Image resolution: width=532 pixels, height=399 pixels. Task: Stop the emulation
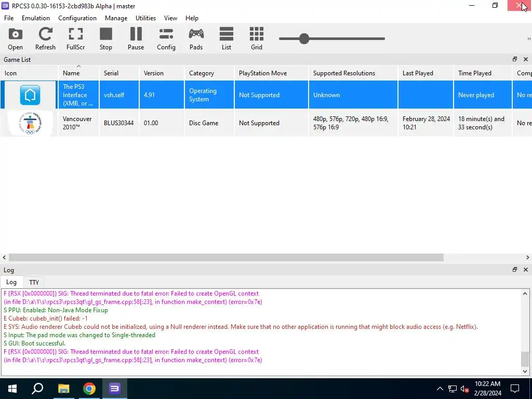click(x=106, y=38)
